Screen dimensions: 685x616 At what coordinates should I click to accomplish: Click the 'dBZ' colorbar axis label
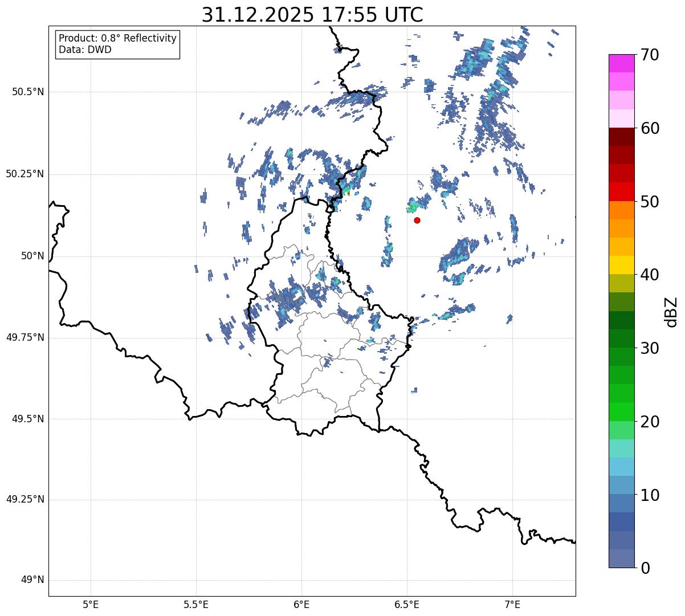(x=671, y=311)
